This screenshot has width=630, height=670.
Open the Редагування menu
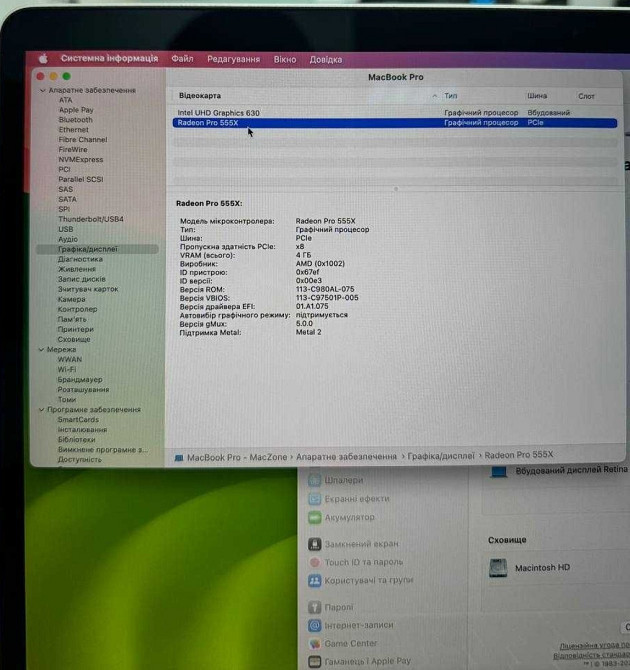point(233,59)
